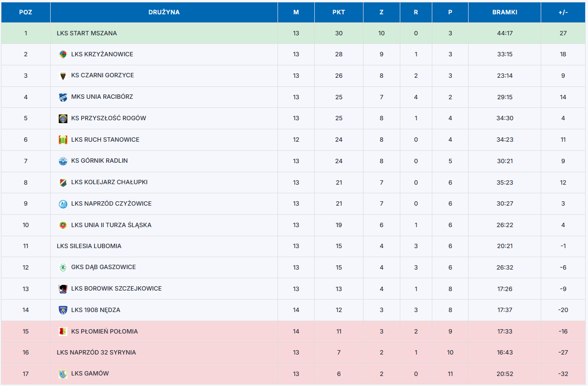This screenshot has width=588, height=386.
Task: Open the LKS SILESIA LUBOMIA team link
Action: click(89, 246)
